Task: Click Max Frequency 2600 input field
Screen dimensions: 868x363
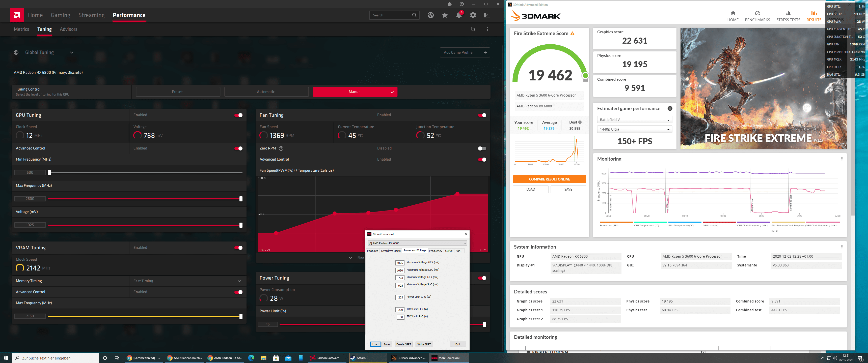Action: coord(30,199)
